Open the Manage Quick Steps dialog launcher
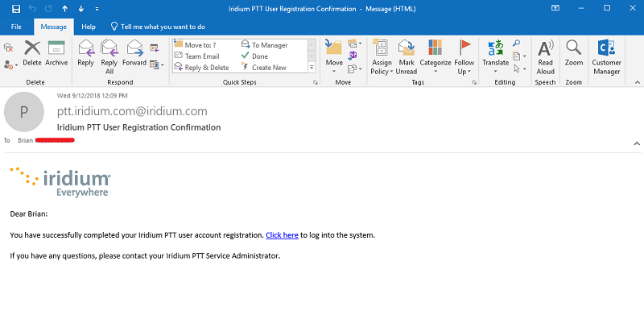Screen dimensions: 644x336 tap(316, 82)
